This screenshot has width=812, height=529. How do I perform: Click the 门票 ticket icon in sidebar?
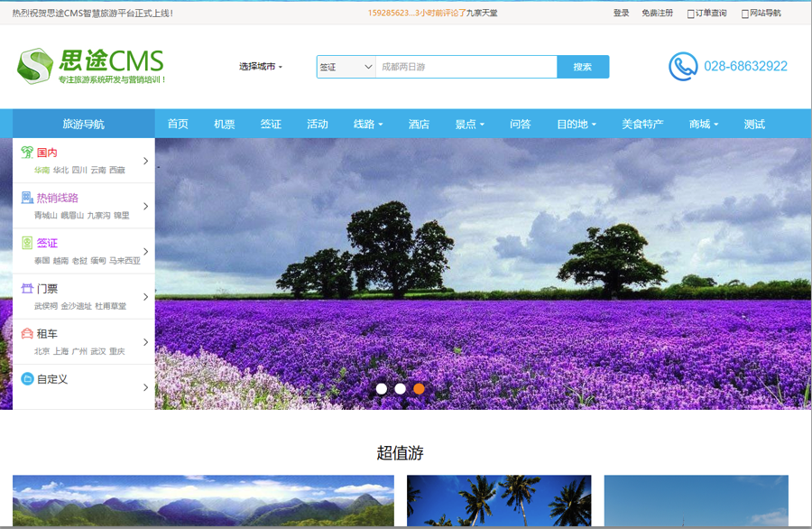27,288
